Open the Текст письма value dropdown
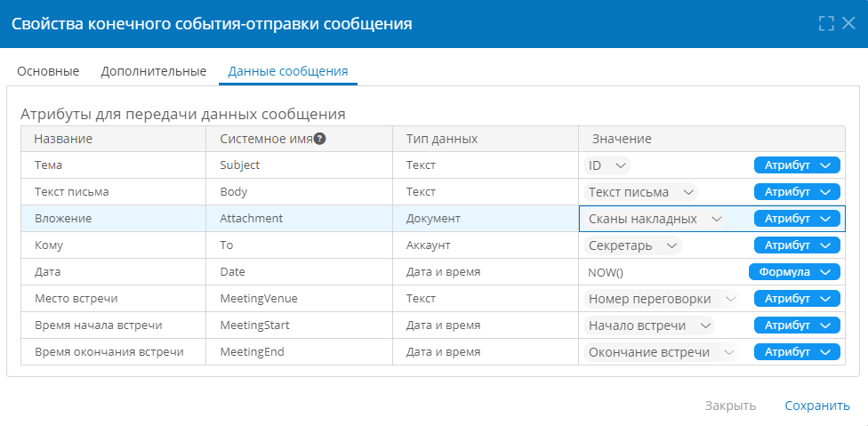The width and height of the screenshot is (868, 426). 640,192
